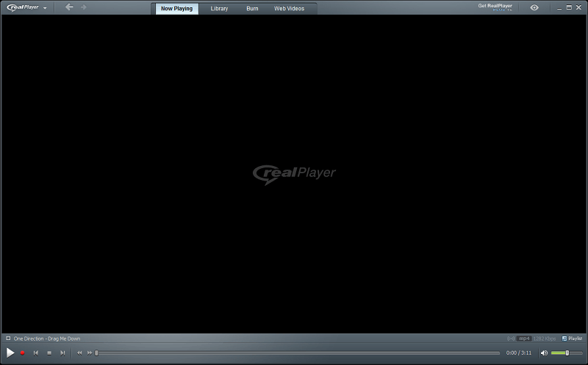Viewport: 588px width, 365px height.
Task: Click the seek bar position handle
Action: coord(96,353)
